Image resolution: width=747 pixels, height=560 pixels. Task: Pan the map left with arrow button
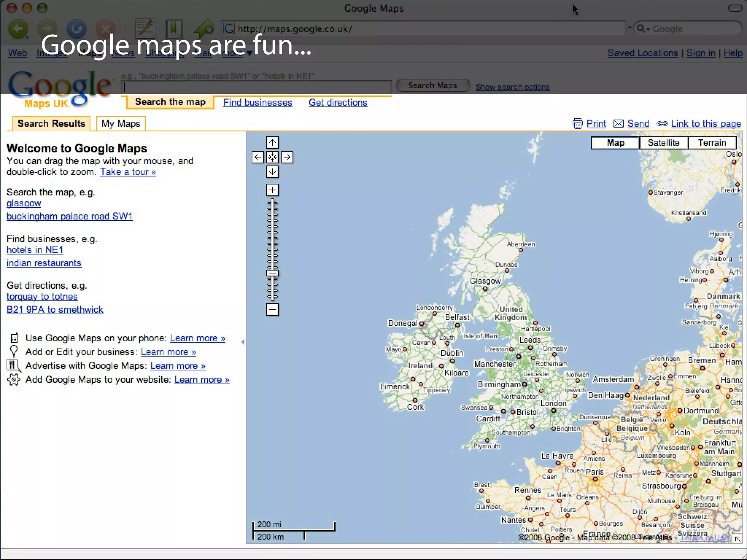pyautogui.click(x=258, y=157)
